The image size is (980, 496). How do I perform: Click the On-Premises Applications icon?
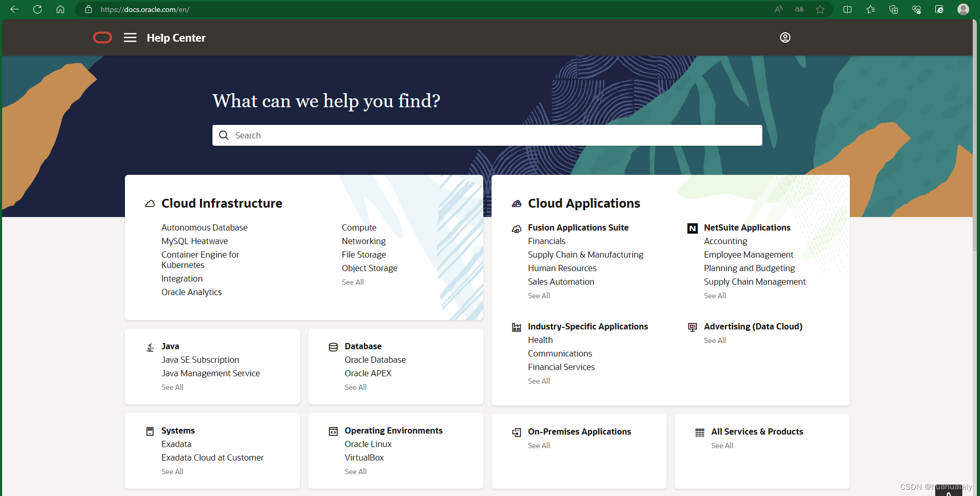pyautogui.click(x=517, y=433)
